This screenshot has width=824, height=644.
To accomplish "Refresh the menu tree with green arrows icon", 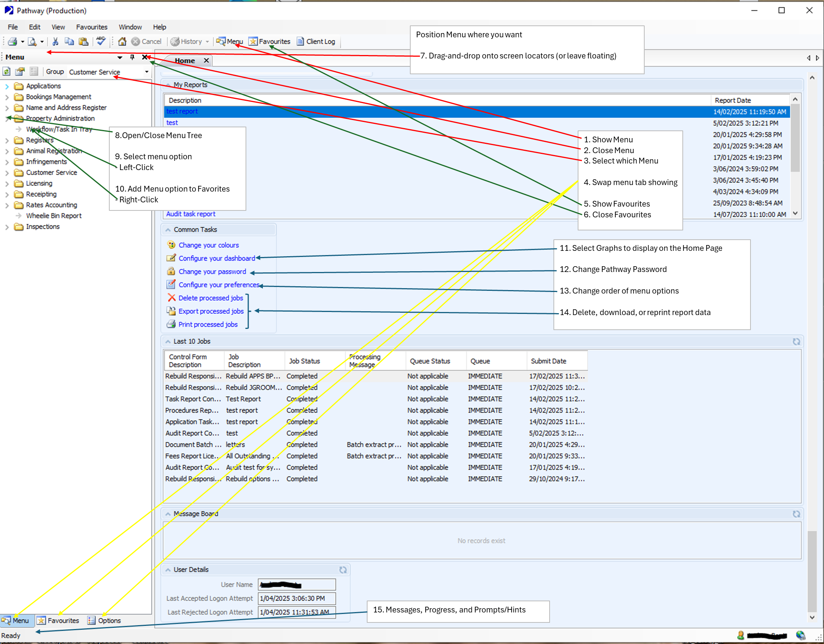I will coord(7,72).
